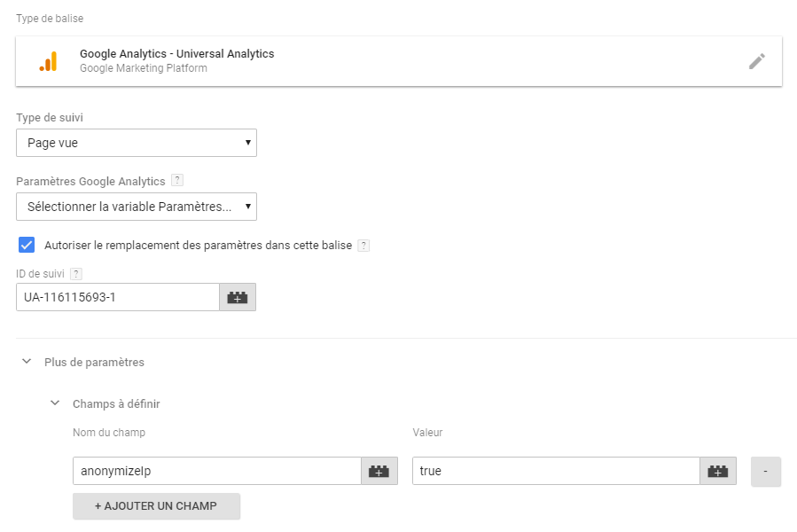Click help icon beside Paramètres Google Analytics
This screenshot has width=797, height=532.
(177, 180)
